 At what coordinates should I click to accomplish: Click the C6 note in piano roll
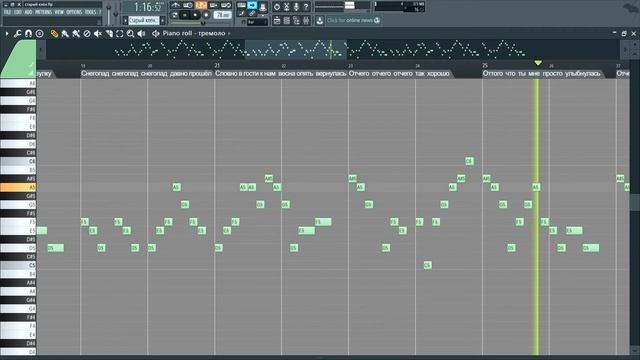(x=469, y=161)
